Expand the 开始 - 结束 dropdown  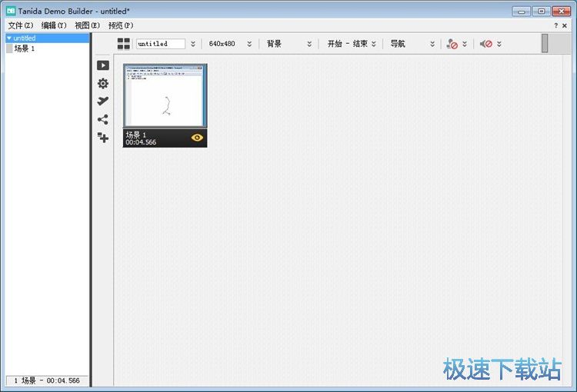[374, 44]
